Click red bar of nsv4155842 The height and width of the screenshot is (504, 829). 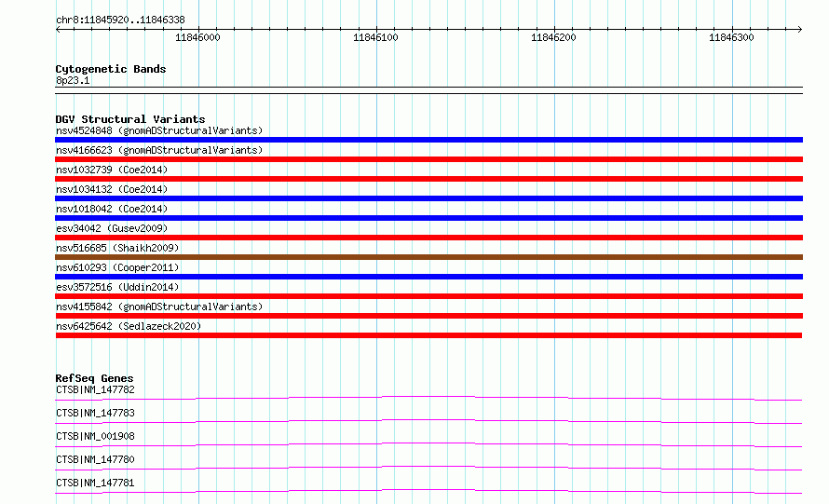point(428,316)
